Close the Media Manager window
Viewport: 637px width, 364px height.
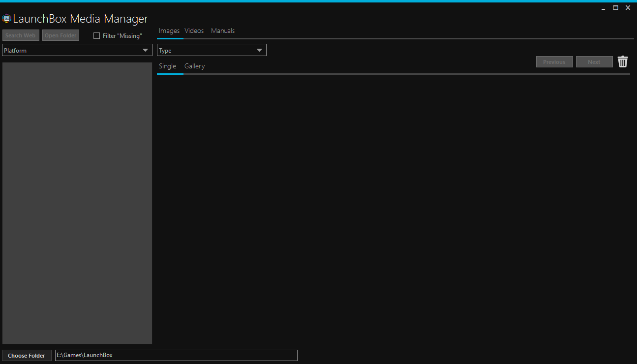click(628, 8)
